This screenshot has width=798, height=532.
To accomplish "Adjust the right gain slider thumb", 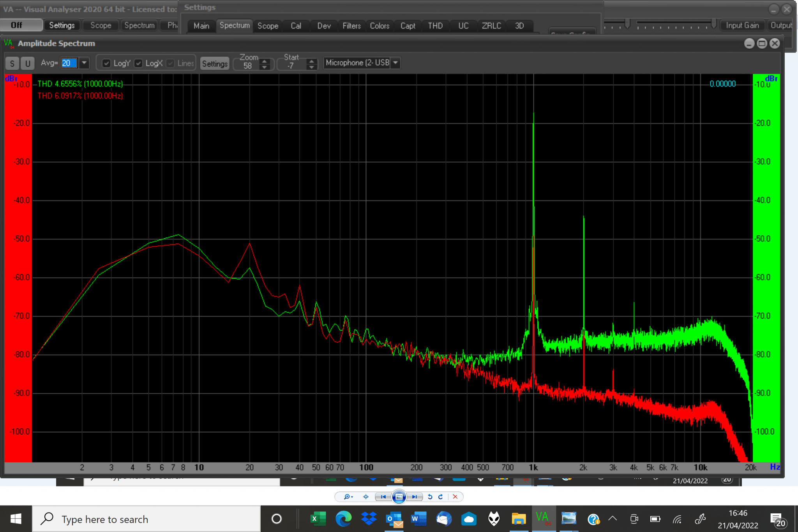I will click(713, 23).
